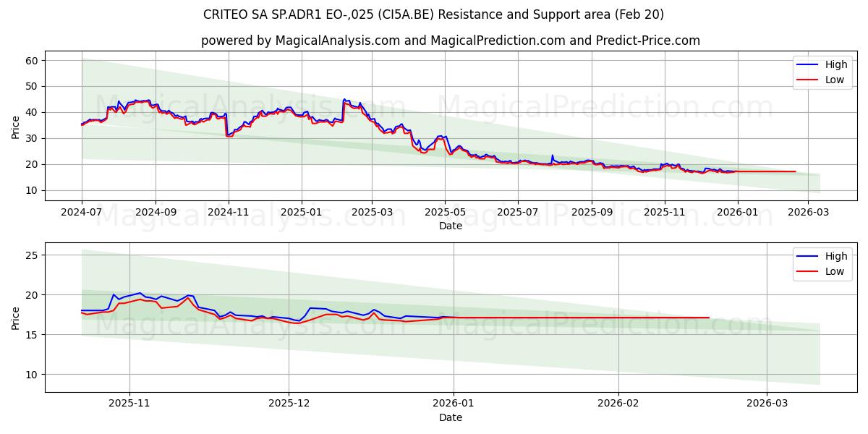Click the '2025-03' x-axis label on top chart

(372, 213)
